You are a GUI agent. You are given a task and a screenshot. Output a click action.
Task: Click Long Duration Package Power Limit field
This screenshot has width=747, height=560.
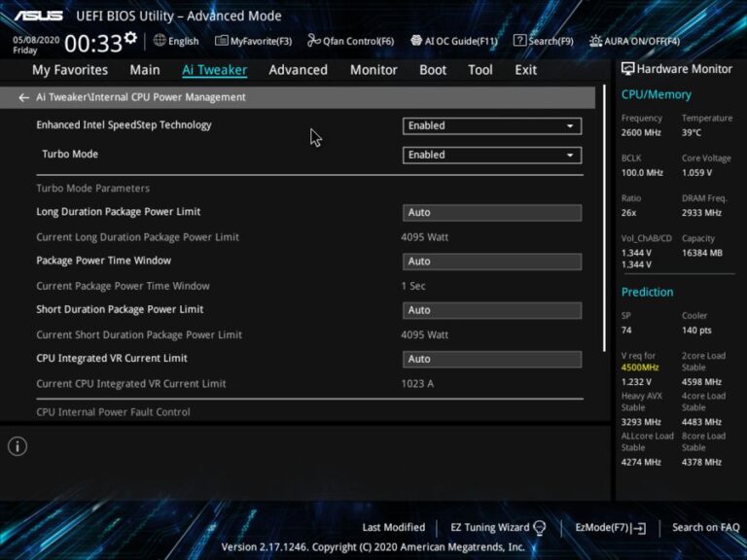pyautogui.click(x=492, y=212)
